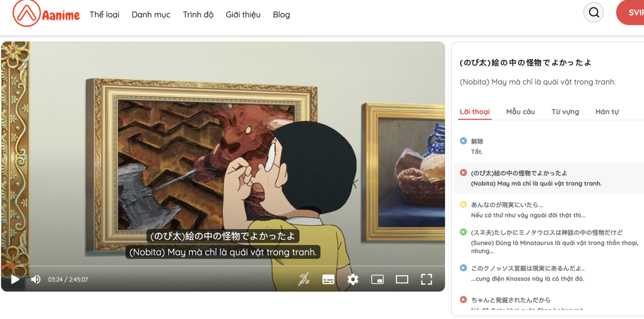Click the crossed-out microphone shadowing icon
644x319 pixels.
pos(303,279)
